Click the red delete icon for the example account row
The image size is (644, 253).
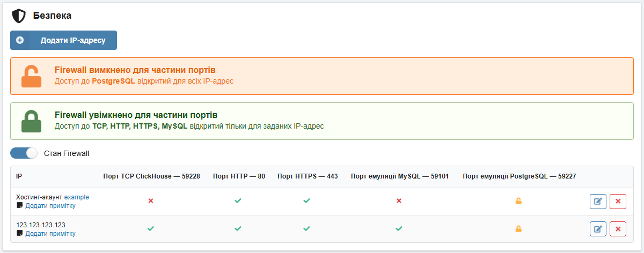coord(618,201)
